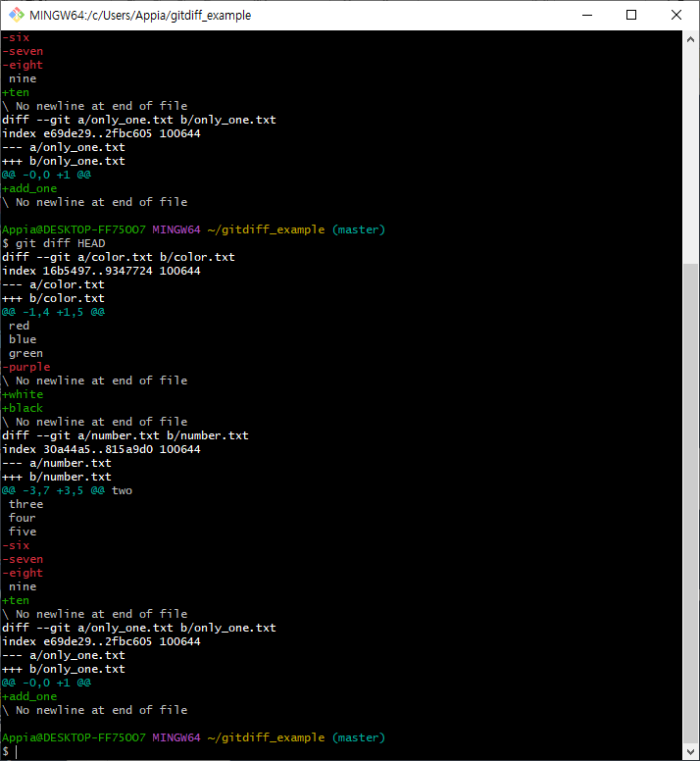
Task: Click the bottom '(master)' branch label
Action: pyautogui.click(x=359, y=737)
